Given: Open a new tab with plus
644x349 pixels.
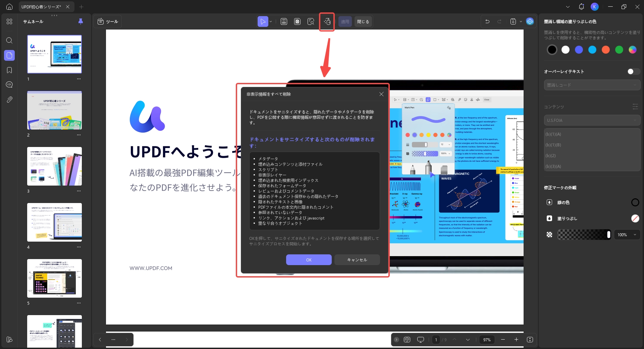Looking at the screenshot, I should pyautogui.click(x=81, y=7).
